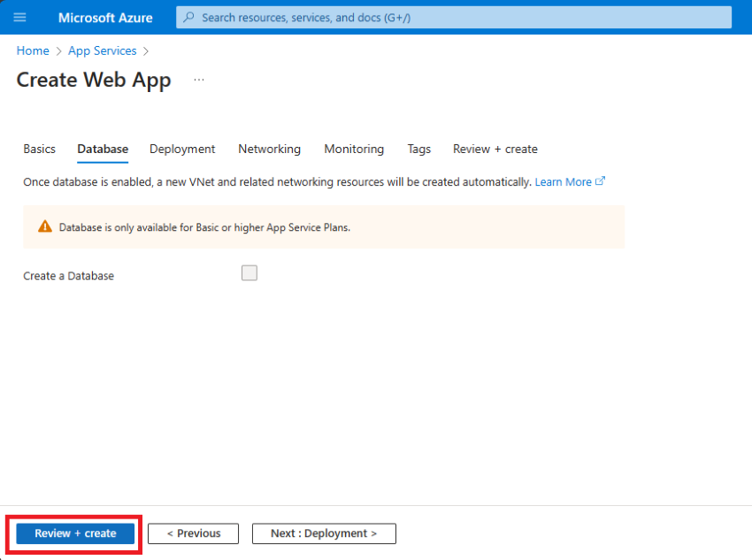Open the Learn More external link icon

click(x=602, y=181)
